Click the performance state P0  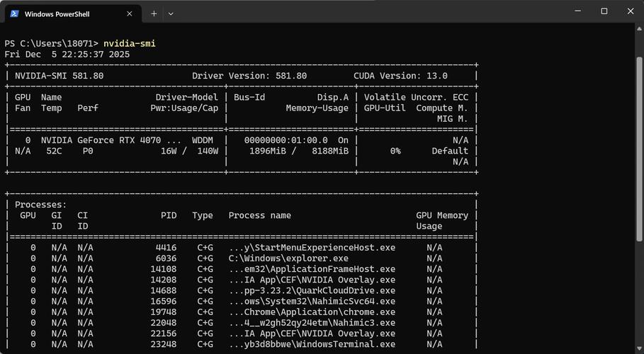coord(88,151)
